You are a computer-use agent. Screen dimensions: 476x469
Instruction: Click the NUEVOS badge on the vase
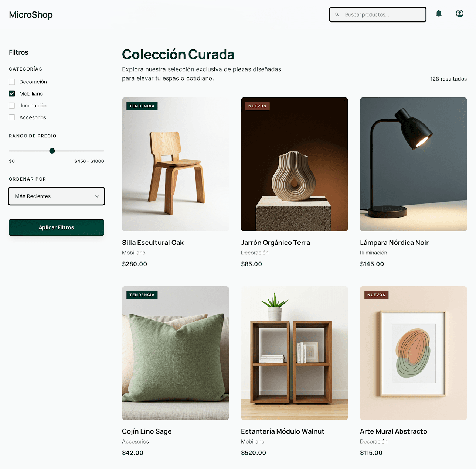pos(257,106)
